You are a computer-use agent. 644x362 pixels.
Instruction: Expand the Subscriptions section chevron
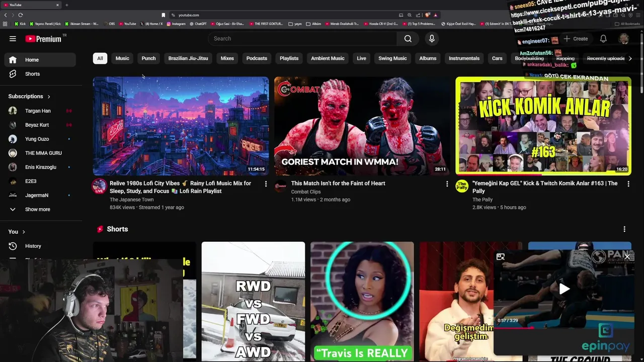(49, 97)
